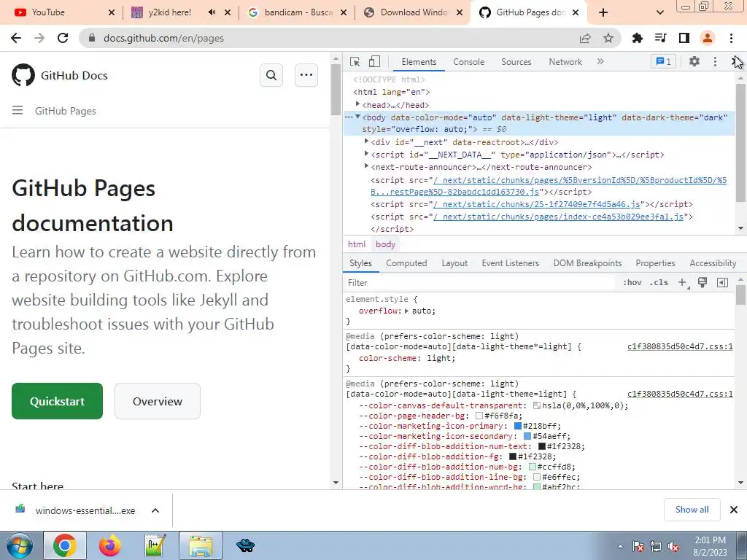Image resolution: width=747 pixels, height=560 pixels.
Task: Switch to the Sources tab
Action: tap(516, 61)
